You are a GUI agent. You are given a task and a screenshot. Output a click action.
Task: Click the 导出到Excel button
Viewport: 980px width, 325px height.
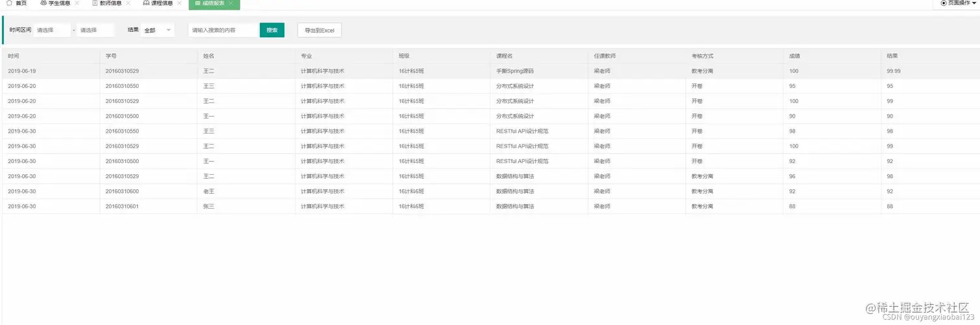click(x=320, y=30)
